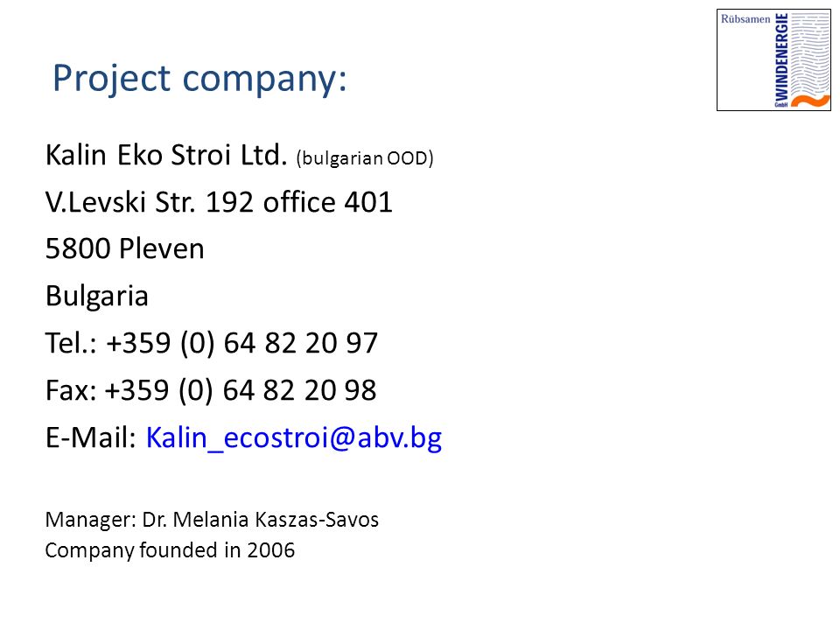Click the 'Rübsamen' word in the logo

[x=745, y=19]
